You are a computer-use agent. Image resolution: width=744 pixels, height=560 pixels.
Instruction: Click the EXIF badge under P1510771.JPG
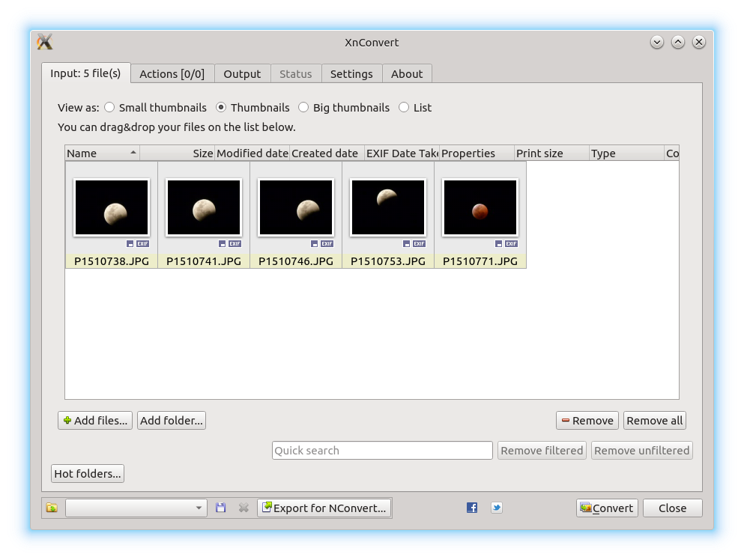click(511, 244)
